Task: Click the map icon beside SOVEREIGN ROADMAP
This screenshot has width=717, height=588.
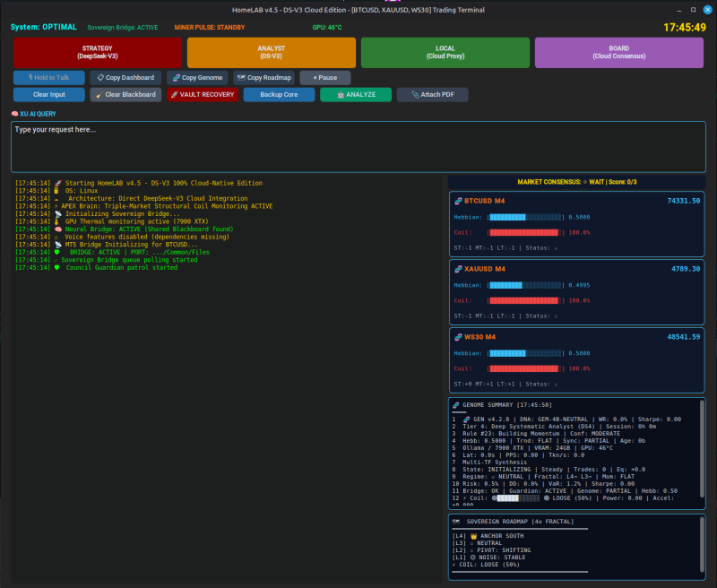Action: click(x=456, y=522)
